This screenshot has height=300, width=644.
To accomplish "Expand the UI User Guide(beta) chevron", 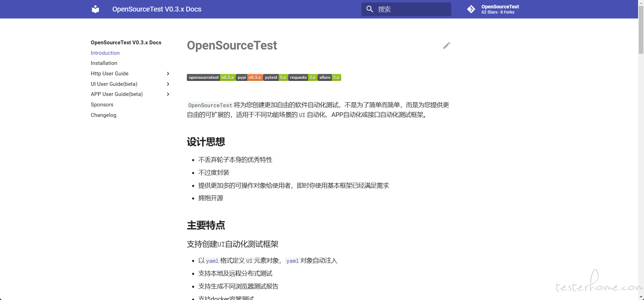I will [168, 84].
